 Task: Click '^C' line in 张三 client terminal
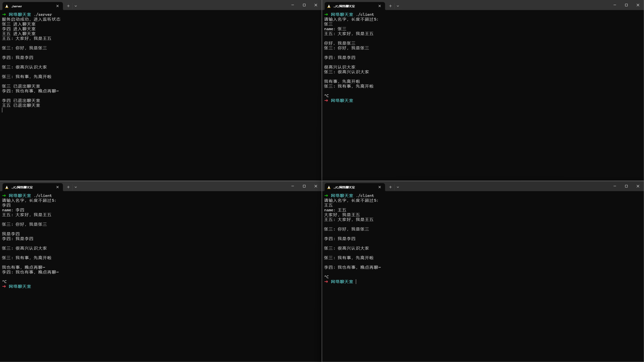[326, 96]
